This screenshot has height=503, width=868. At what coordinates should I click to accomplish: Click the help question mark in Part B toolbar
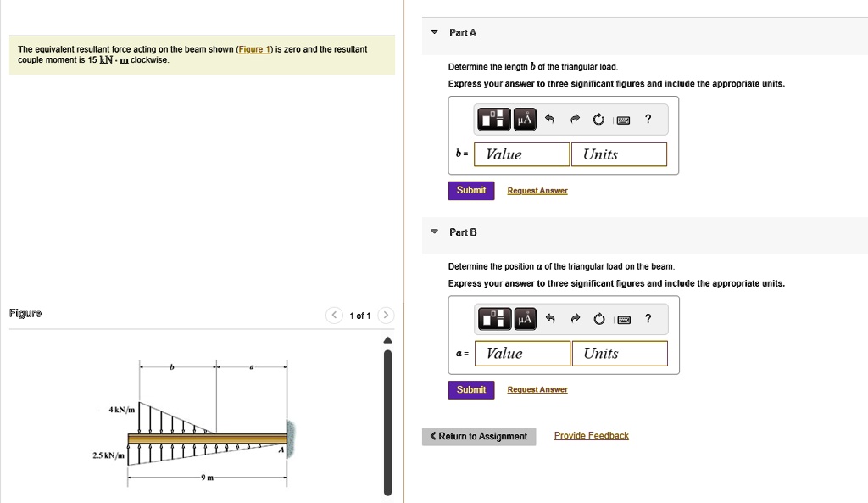click(648, 318)
